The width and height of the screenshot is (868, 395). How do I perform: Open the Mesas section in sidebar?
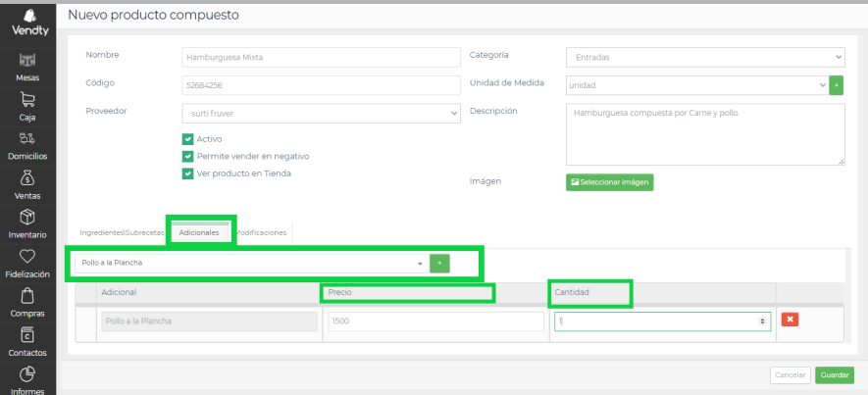(x=27, y=68)
